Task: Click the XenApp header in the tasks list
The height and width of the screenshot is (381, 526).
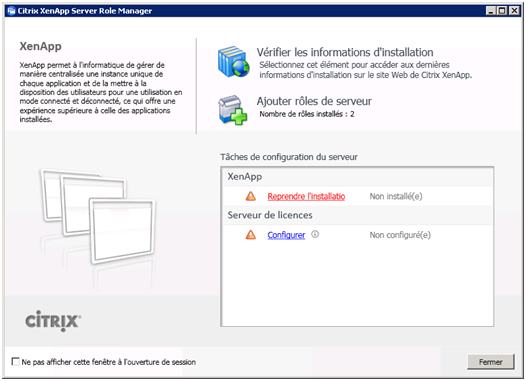Action: [245, 176]
